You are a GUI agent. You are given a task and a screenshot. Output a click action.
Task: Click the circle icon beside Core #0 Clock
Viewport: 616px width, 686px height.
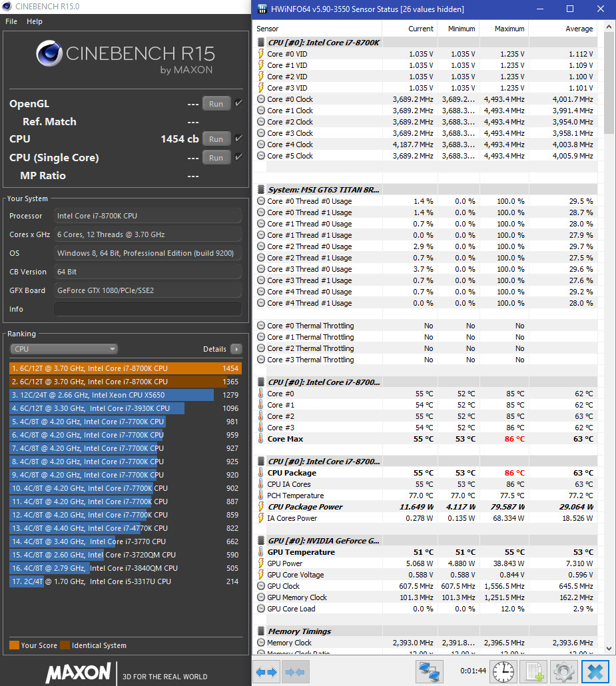coord(261,99)
